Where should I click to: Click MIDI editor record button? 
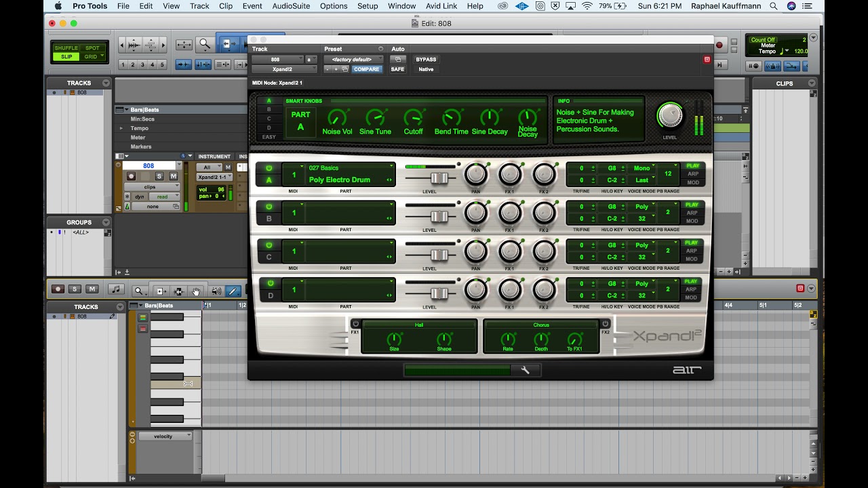(x=58, y=289)
